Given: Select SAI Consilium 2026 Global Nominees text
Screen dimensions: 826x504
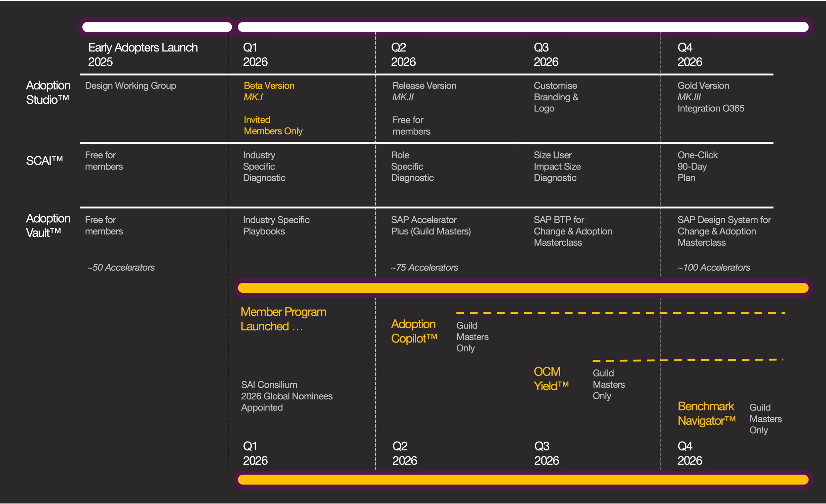Looking at the screenshot, I should (x=286, y=396).
